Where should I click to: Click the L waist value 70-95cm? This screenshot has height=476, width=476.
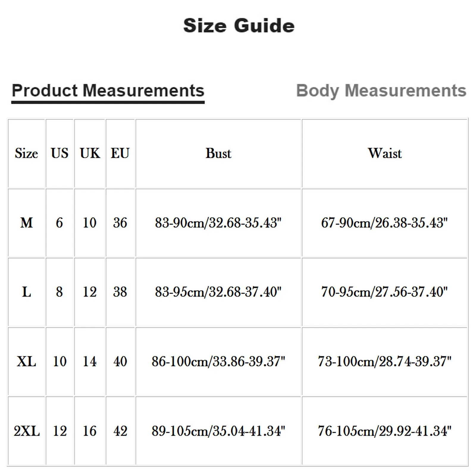pos(385,292)
